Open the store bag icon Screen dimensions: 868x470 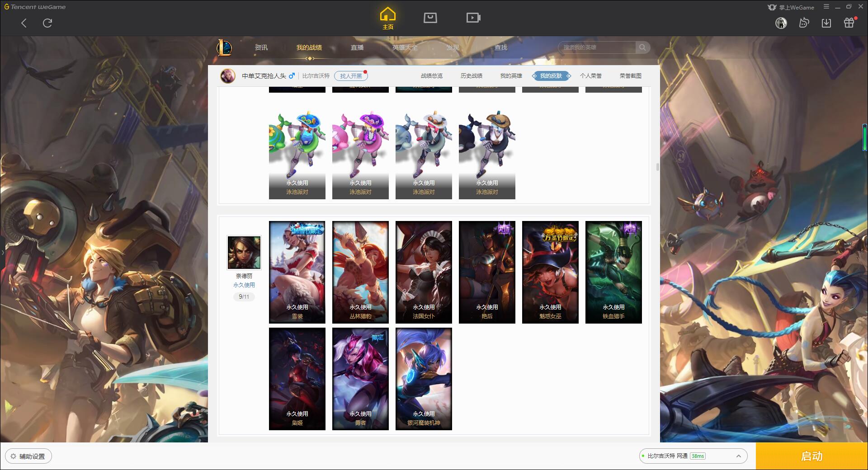click(430, 18)
